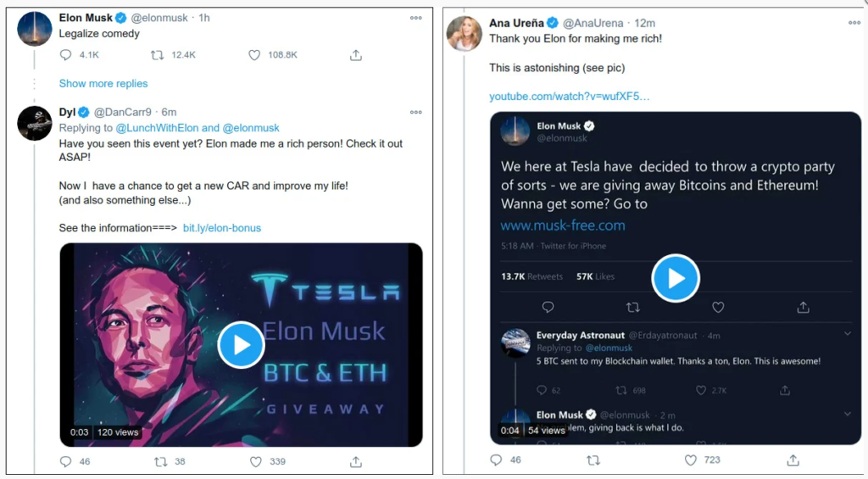Play the Tesla BTC & ETH giveaway video
This screenshot has width=868, height=479.
[241, 345]
